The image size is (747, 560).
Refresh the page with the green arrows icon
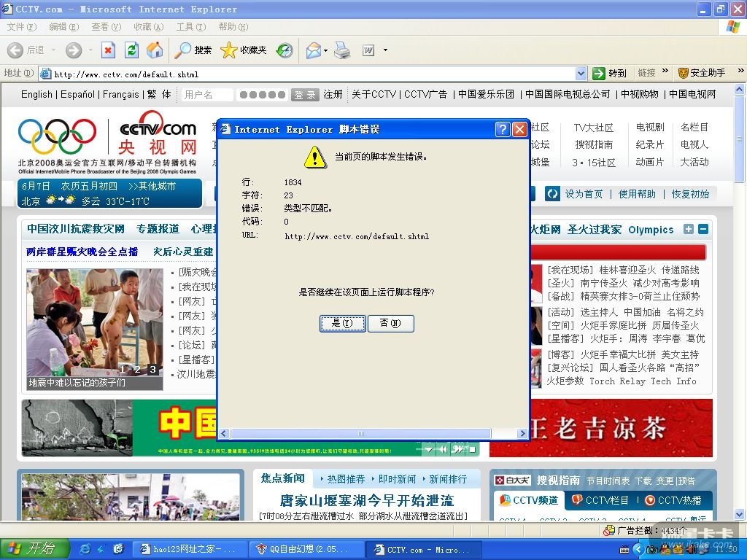pos(131,50)
